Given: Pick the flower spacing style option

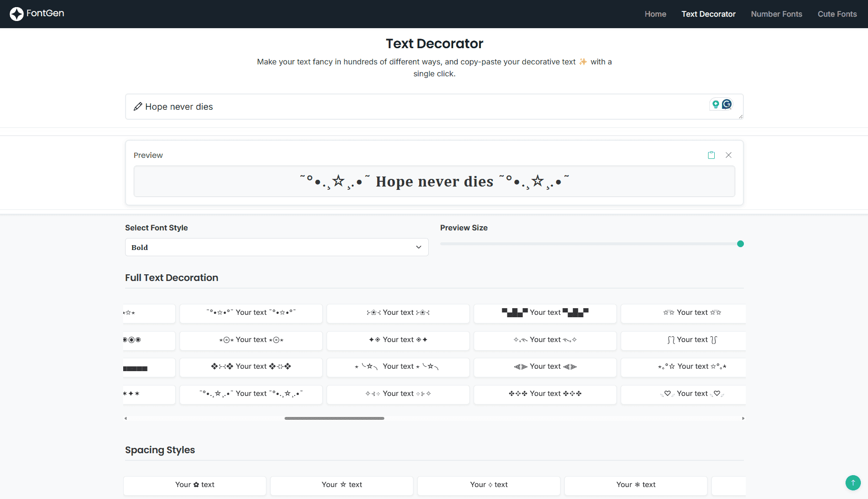Looking at the screenshot, I should coord(194,485).
